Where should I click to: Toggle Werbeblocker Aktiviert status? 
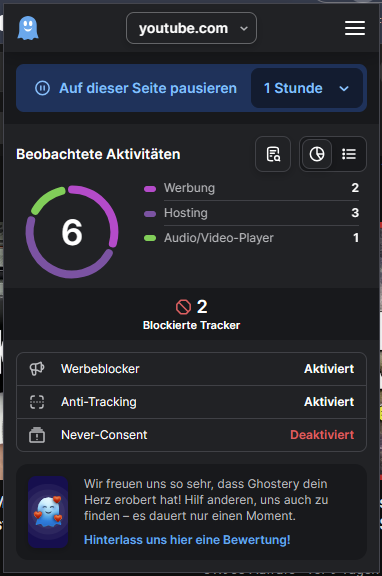click(x=329, y=369)
